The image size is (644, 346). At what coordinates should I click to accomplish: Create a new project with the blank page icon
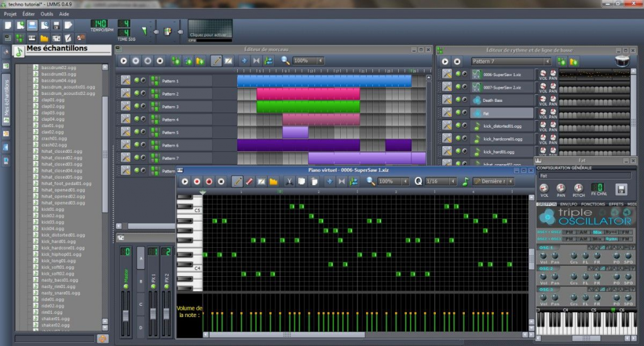8,25
